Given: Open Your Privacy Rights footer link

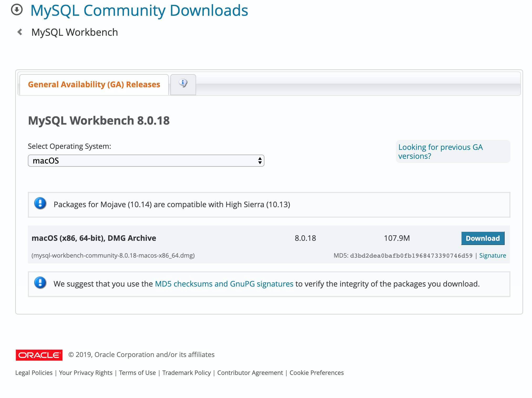Looking at the screenshot, I should (86, 373).
